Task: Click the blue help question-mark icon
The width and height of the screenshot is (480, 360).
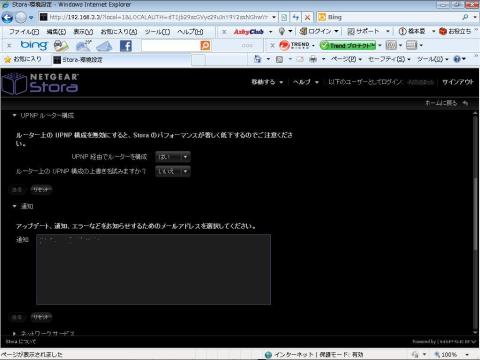Action: [x=457, y=59]
